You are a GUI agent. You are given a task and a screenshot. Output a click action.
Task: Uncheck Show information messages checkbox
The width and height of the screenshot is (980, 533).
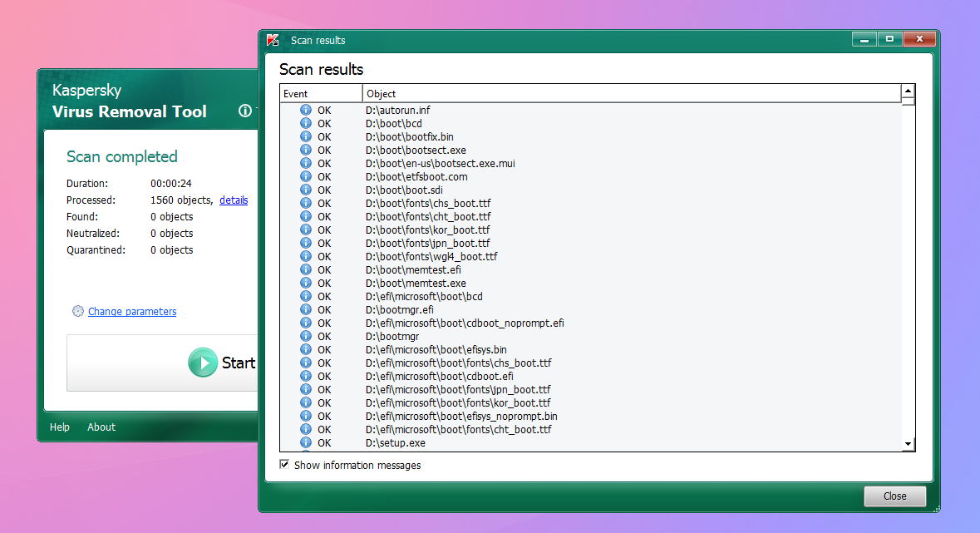tap(285, 465)
